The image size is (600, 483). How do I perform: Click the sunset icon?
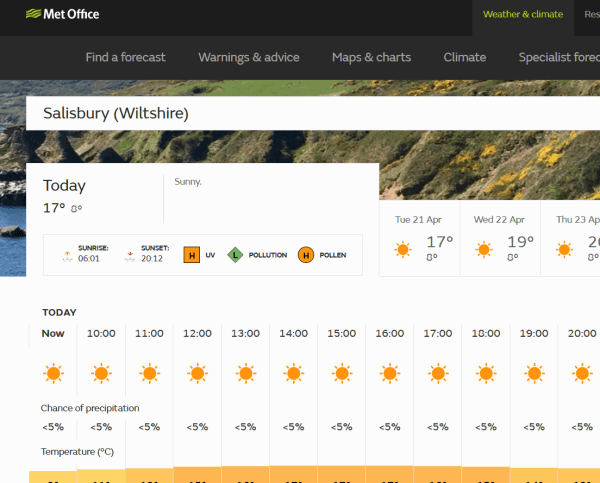click(129, 254)
